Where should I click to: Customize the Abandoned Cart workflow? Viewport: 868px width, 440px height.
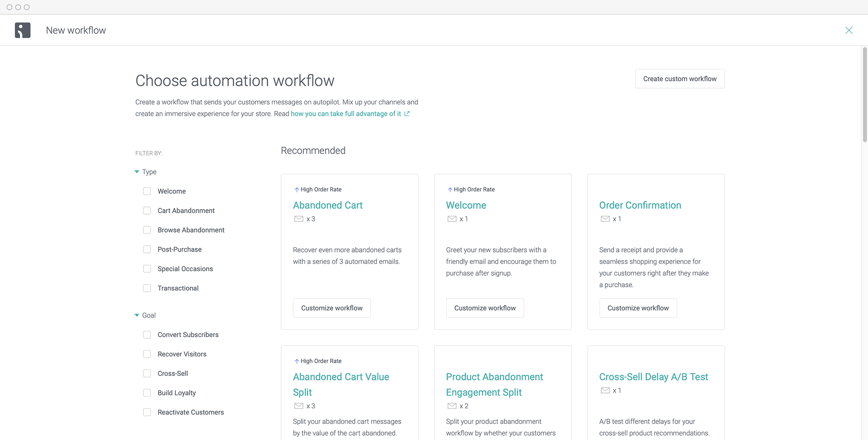click(332, 308)
